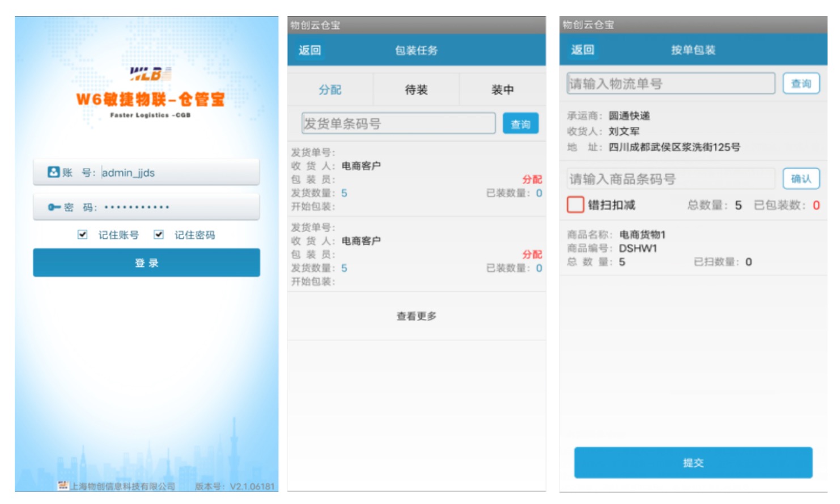Open the 装中 tab
Image resolution: width=840 pixels, height=504 pixels.
point(502,89)
